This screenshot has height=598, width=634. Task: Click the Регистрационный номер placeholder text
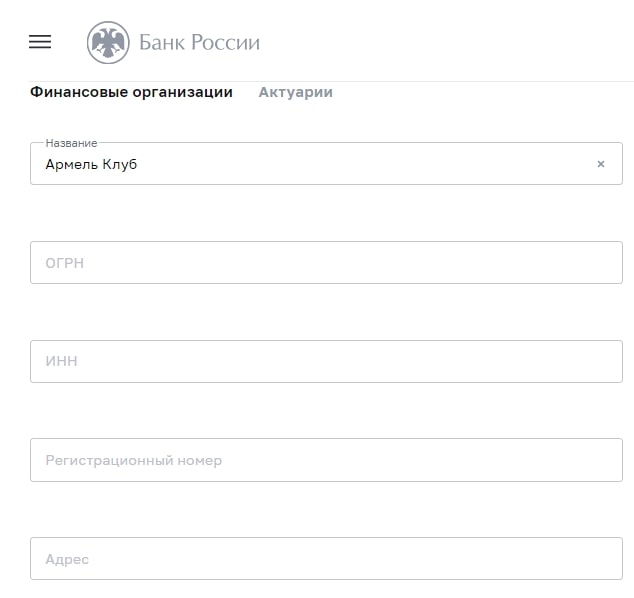tap(134, 460)
